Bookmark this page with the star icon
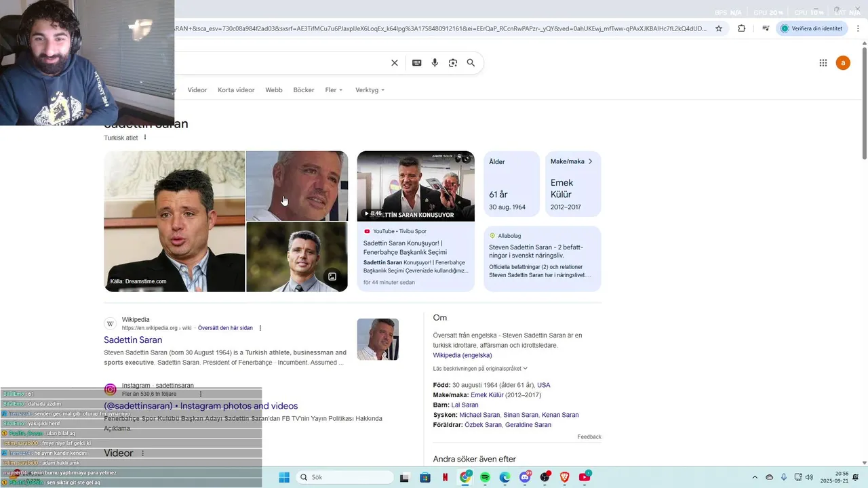Viewport: 868px width, 488px height. [719, 28]
